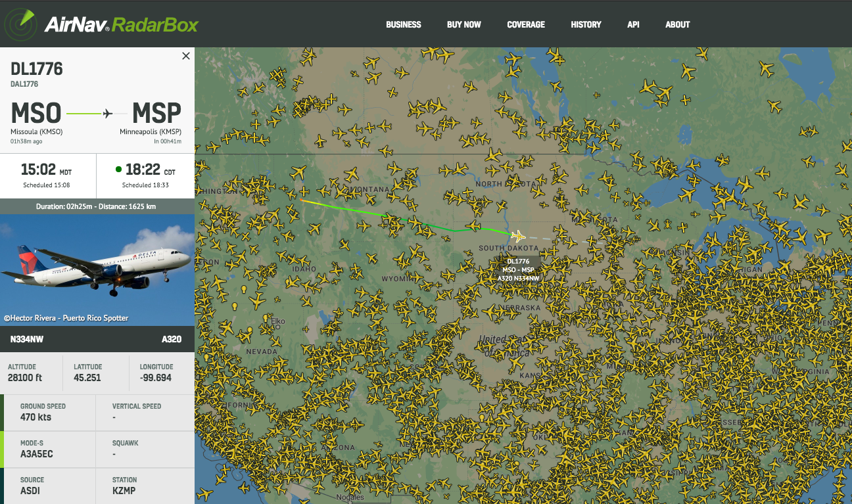Viewport: 852px width, 504px height.
Task: Click the In 00h41m arrival text
Action: point(168,141)
